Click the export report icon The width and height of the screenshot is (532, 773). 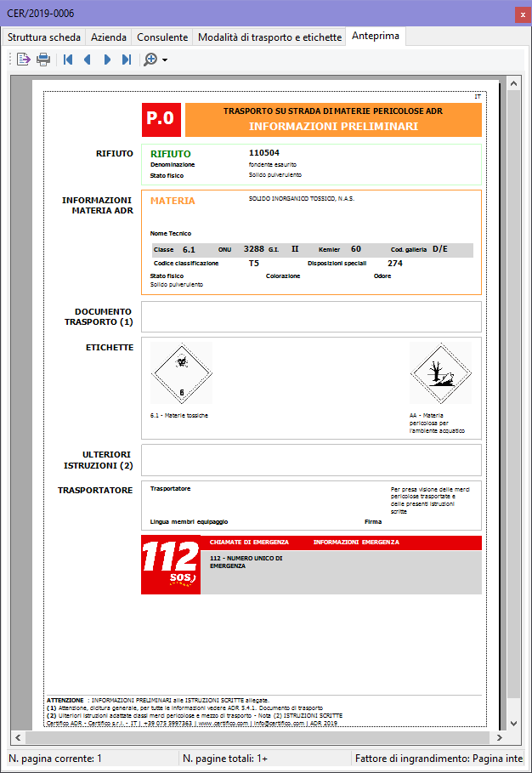23,60
